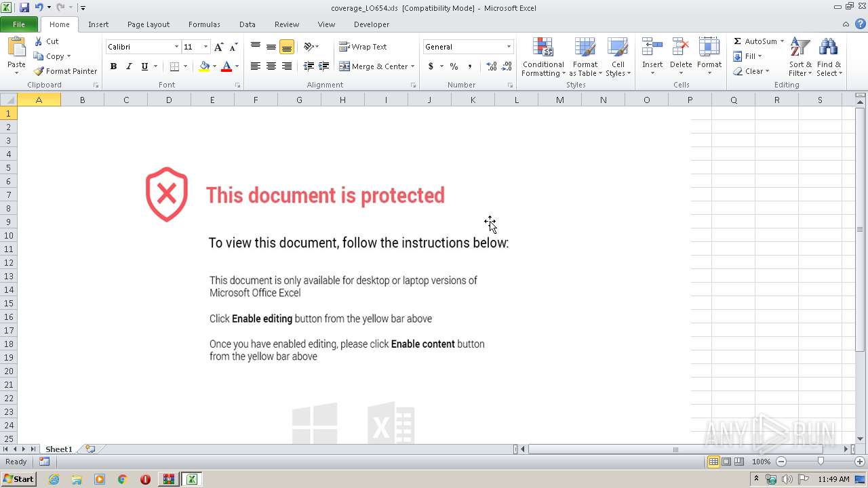The height and width of the screenshot is (488, 868).
Task: Open Number dialog launcher
Action: [x=510, y=85]
